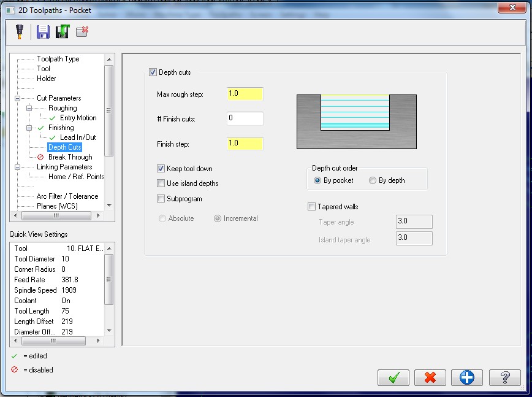This screenshot has height=397, width=532.
Task: Click the Feed Rate 381.8 row
Action: [58, 280]
